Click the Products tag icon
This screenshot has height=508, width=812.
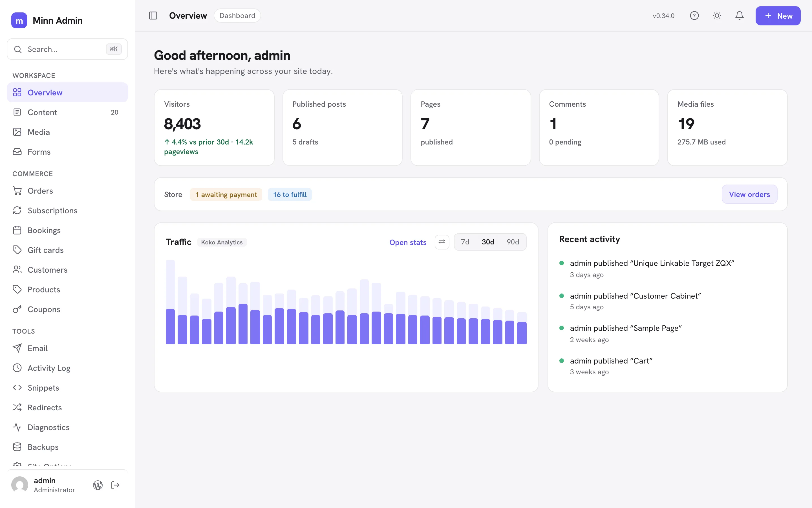(17, 290)
